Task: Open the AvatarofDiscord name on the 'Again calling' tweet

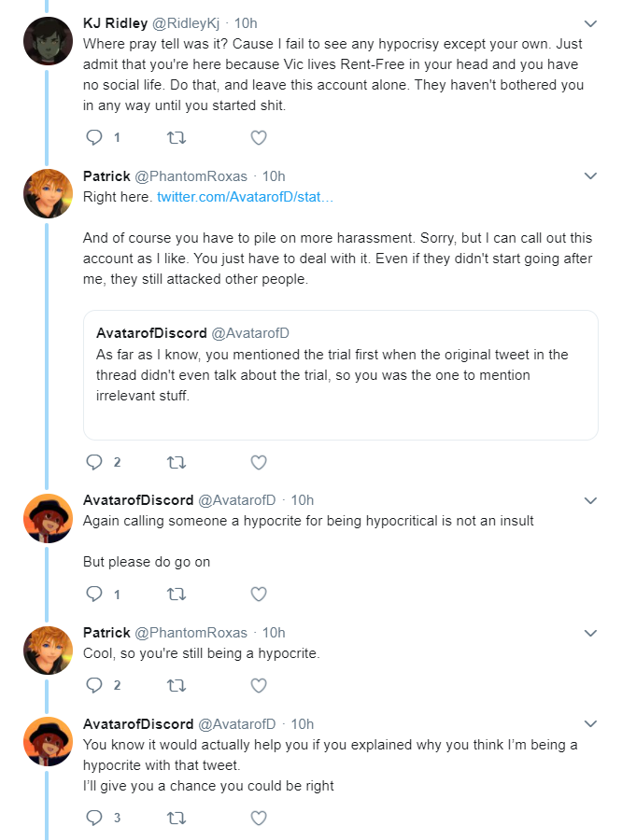Action: click(138, 500)
